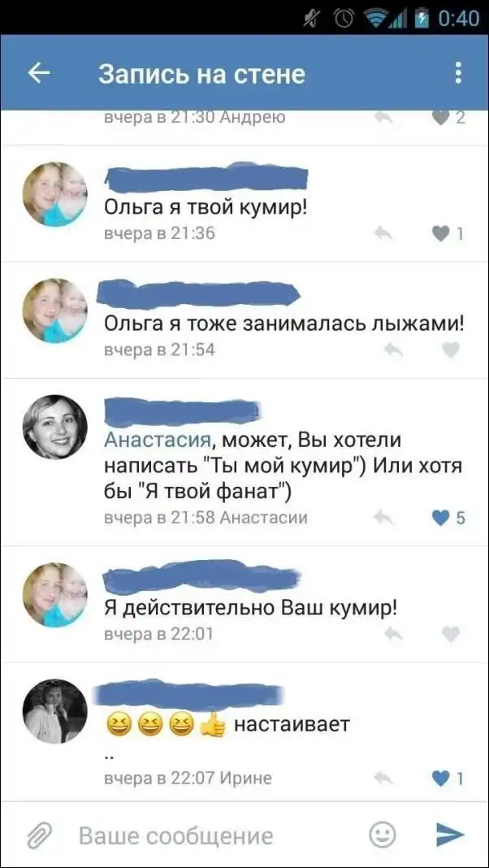Tap the back arrow in header
This screenshot has width=489, height=868.
pos(39,74)
